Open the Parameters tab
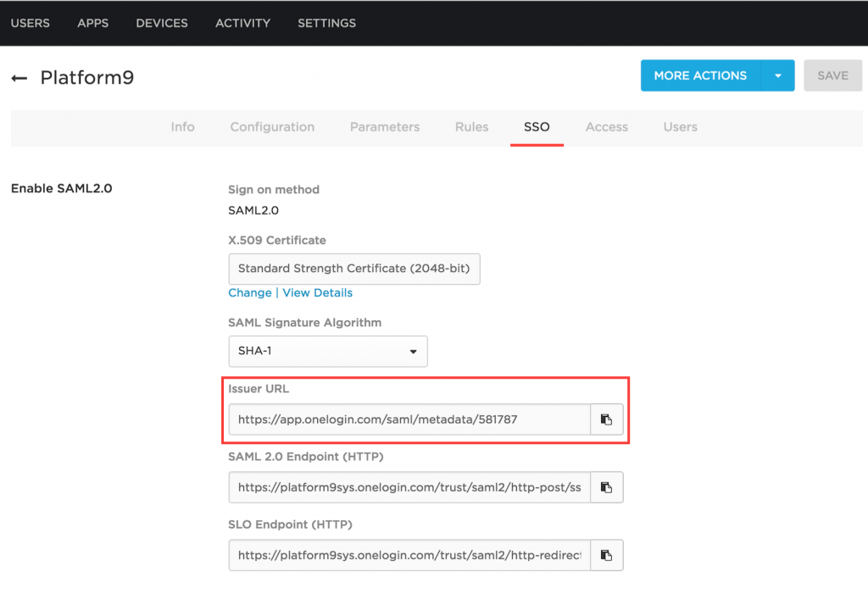 click(384, 126)
